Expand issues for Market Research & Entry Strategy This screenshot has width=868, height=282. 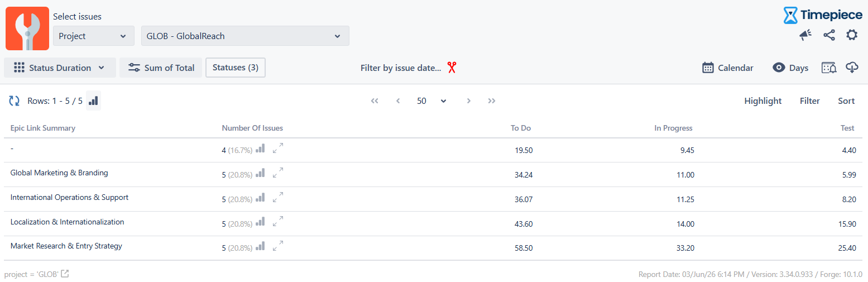(278, 246)
